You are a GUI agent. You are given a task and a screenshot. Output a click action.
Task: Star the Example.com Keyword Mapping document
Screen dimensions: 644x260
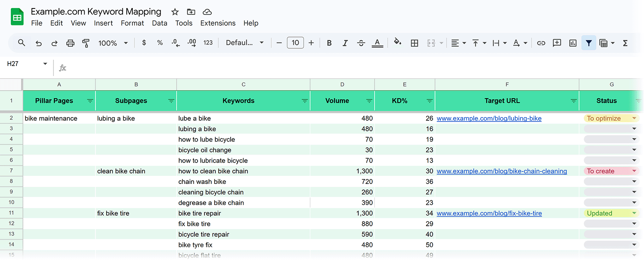click(x=175, y=12)
